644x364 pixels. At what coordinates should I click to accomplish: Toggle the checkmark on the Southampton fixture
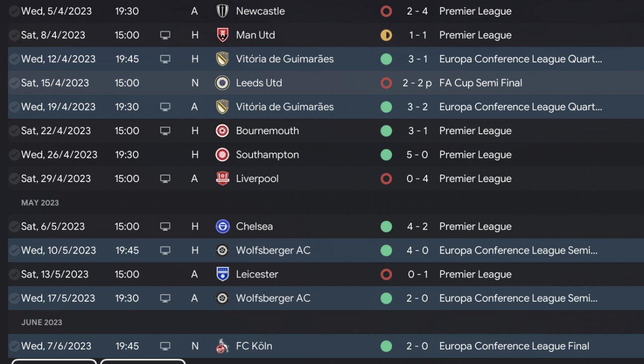click(x=14, y=154)
